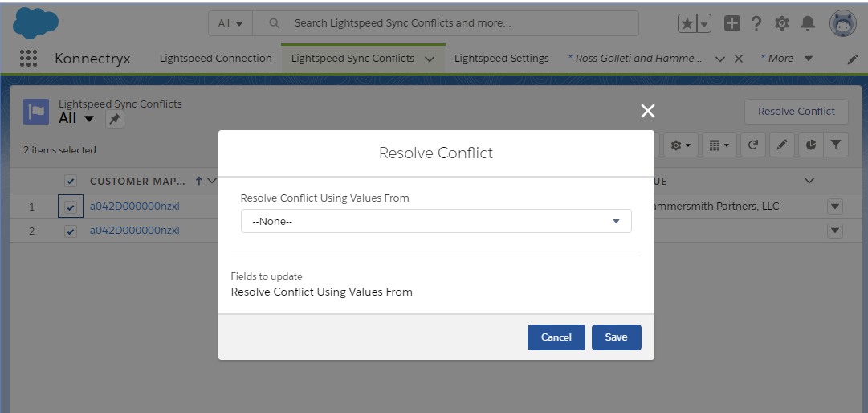This screenshot has height=413, width=868.
Task: Pin this list view
Action: coord(114,119)
